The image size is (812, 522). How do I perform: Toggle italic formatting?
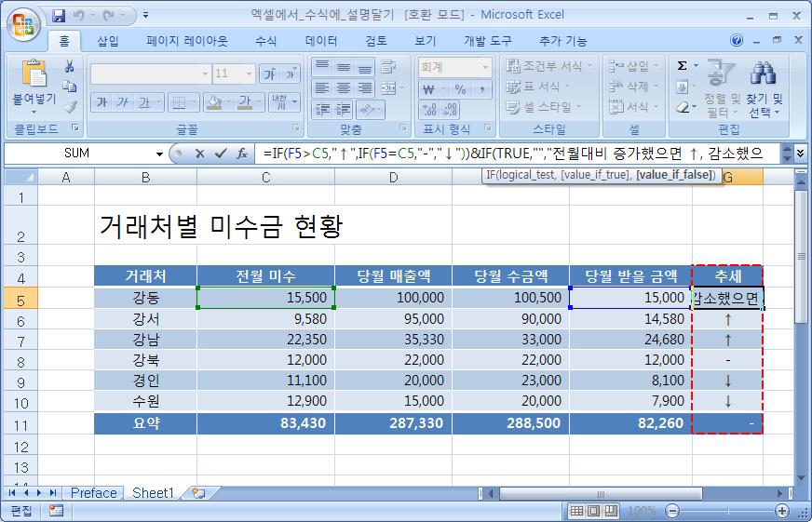[123, 102]
